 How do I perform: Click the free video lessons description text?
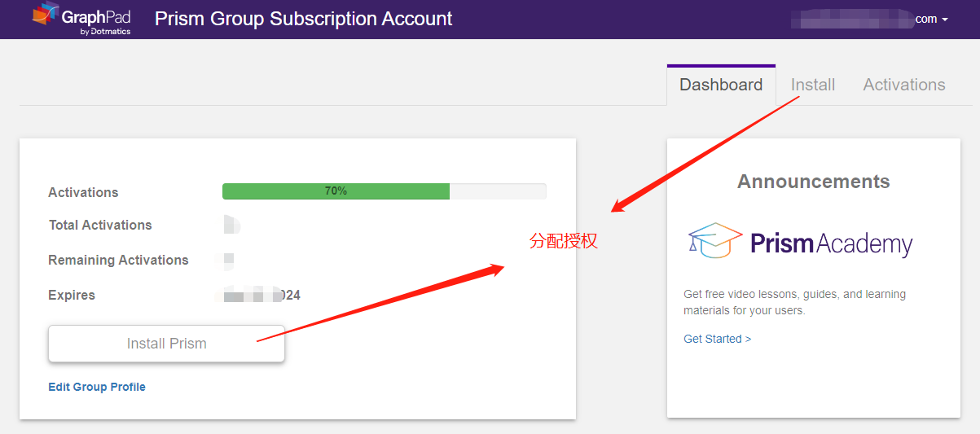point(794,302)
